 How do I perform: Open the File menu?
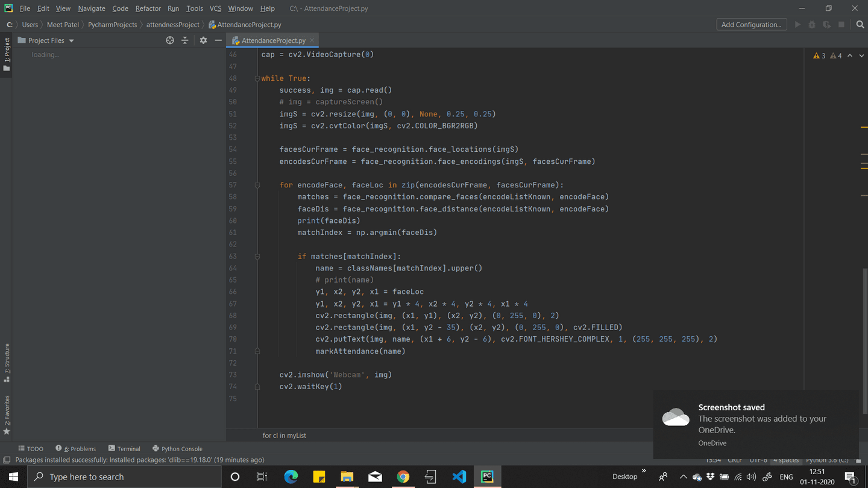pyautogui.click(x=25, y=8)
